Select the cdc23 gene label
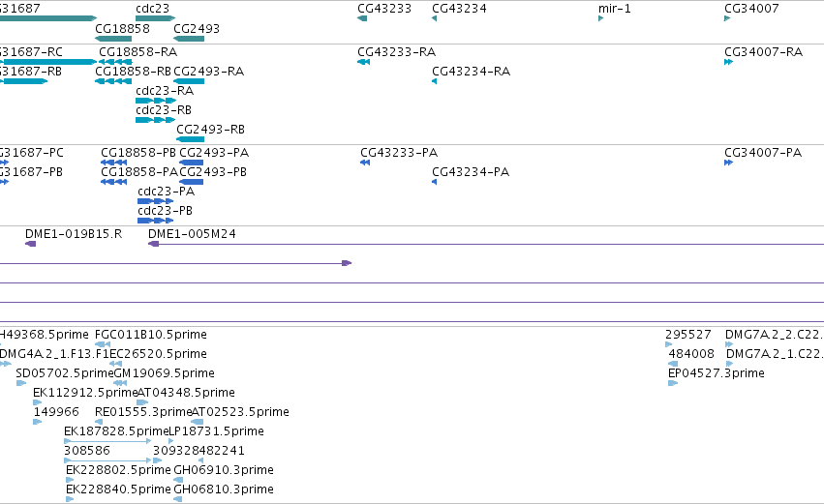Screen dimensions: 824x504 152,9
